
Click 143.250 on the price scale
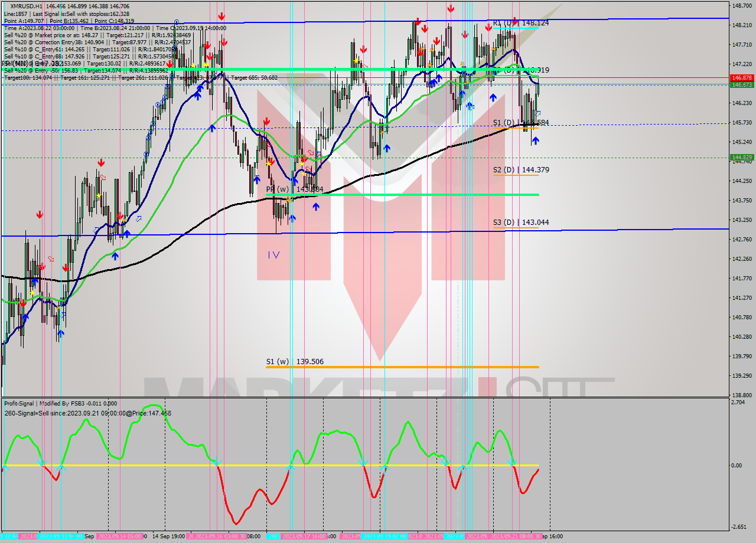pos(742,220)
